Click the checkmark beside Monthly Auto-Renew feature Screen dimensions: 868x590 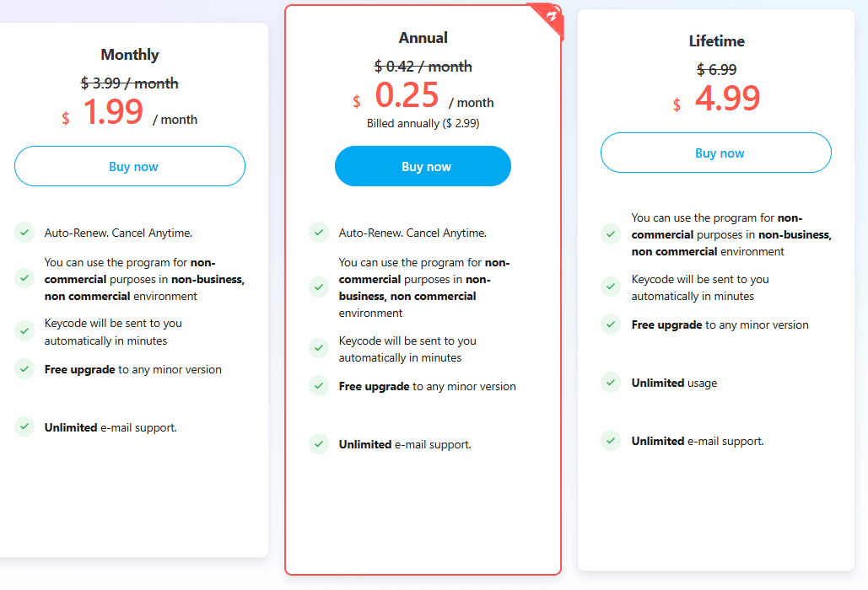coord(24,233)
